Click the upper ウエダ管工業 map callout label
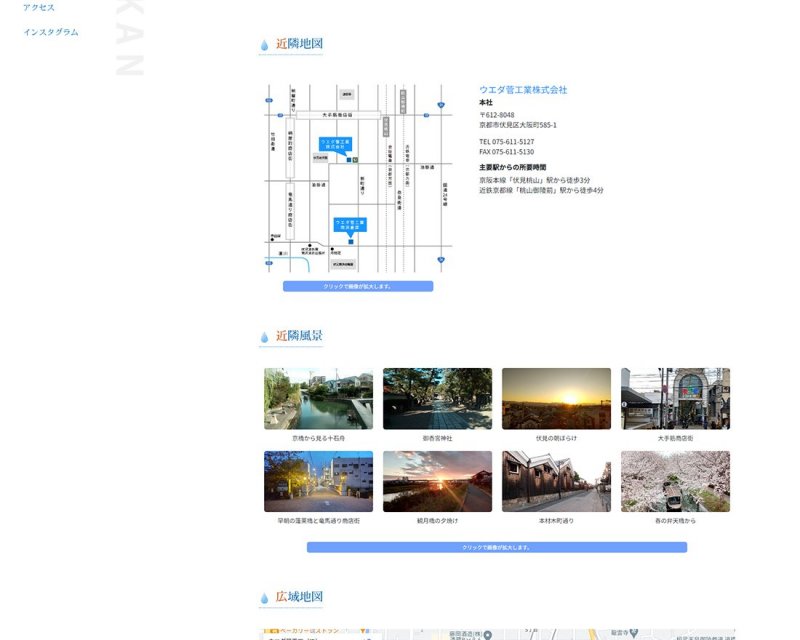 336,144
